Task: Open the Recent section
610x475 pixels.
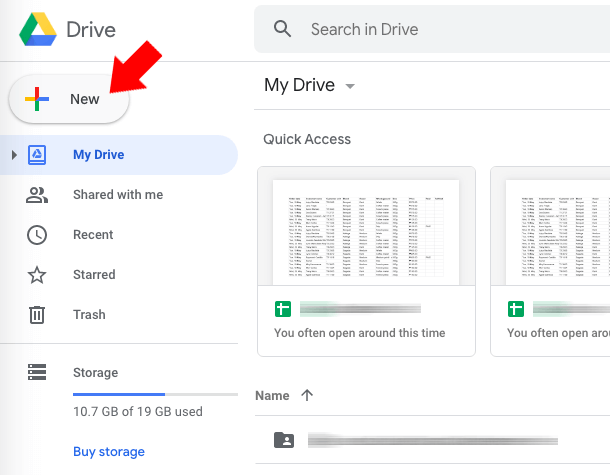Action: [x=93, y=235]
